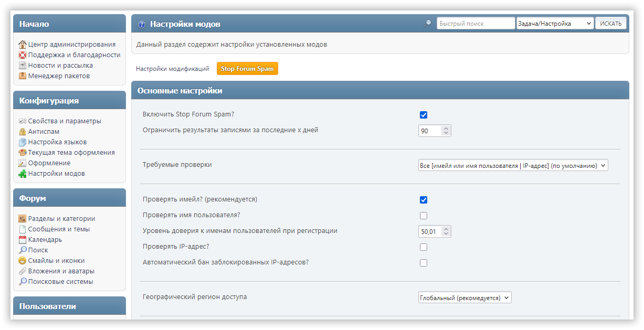Open the Географический регион доступа dropdown
The image size is (644, 330).
click(x=464, y=297)
